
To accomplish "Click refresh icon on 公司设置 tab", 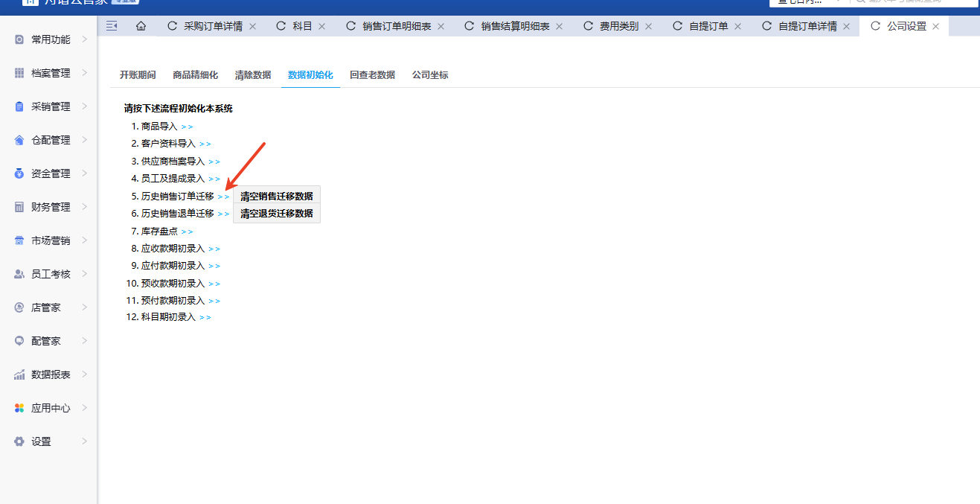I will pyautogui.click(x=875, y=26).
